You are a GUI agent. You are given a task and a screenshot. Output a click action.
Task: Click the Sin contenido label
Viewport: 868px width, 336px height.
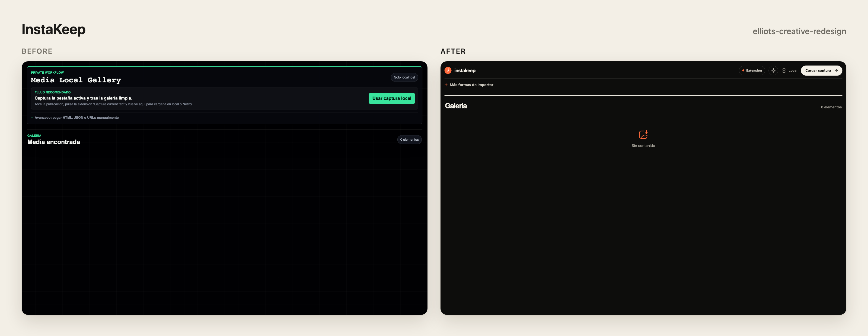[643, 146]
